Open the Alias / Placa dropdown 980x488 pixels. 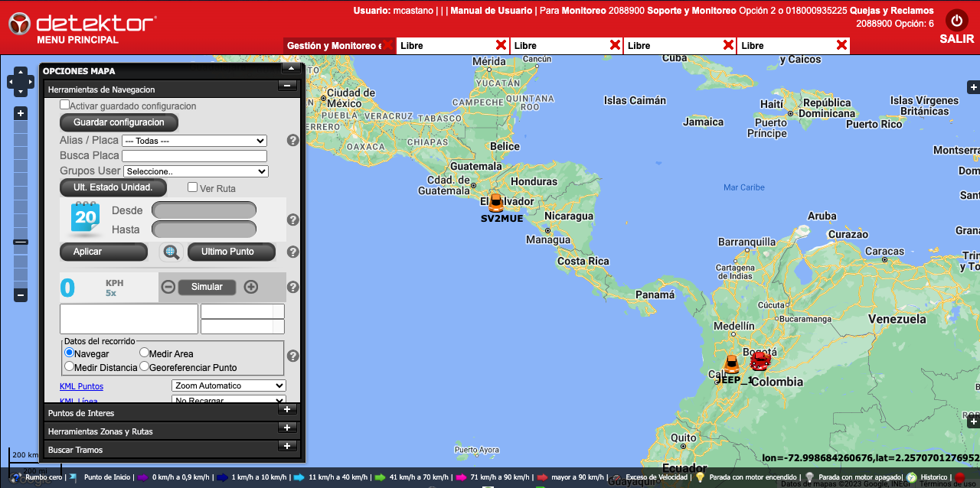tap(194, 141)
